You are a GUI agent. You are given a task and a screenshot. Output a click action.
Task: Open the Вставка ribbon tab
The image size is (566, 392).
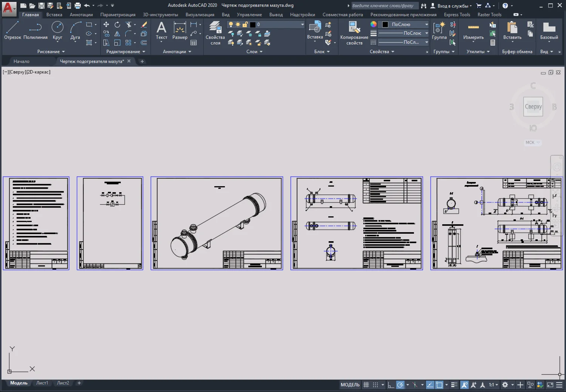(54, 15)
